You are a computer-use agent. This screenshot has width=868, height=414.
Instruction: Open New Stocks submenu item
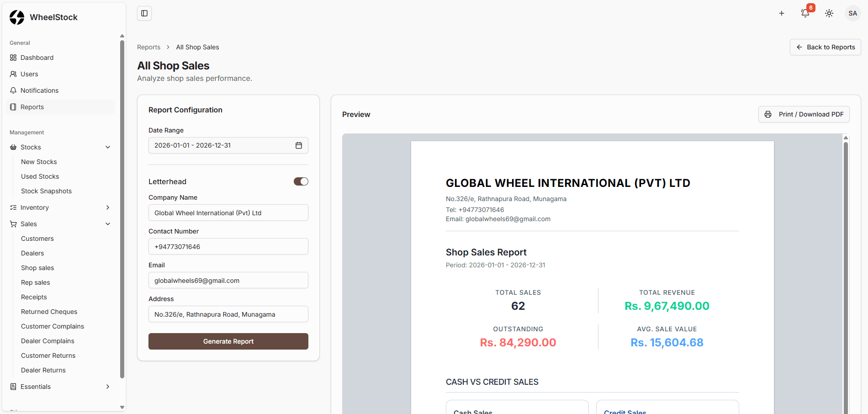tap(39, 162)
